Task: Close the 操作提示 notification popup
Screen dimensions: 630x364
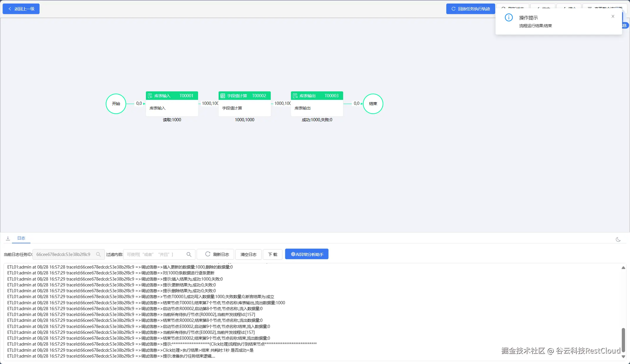Action: point(613,16)
